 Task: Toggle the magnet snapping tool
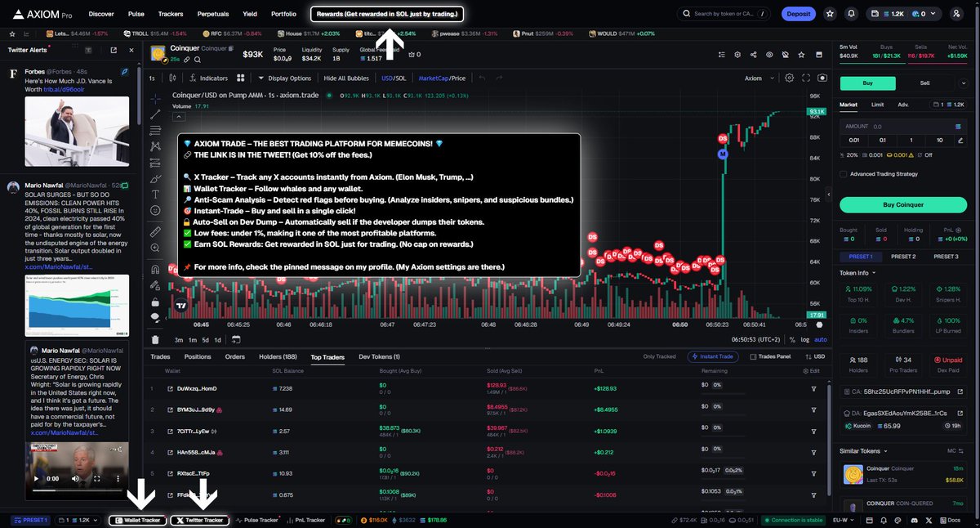point(155,269)
